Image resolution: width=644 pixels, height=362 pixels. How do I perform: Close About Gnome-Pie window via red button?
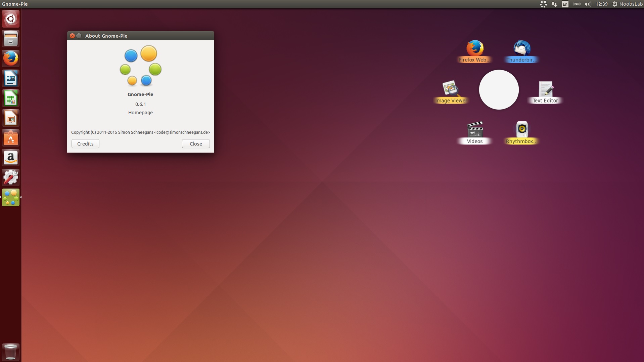72,36
